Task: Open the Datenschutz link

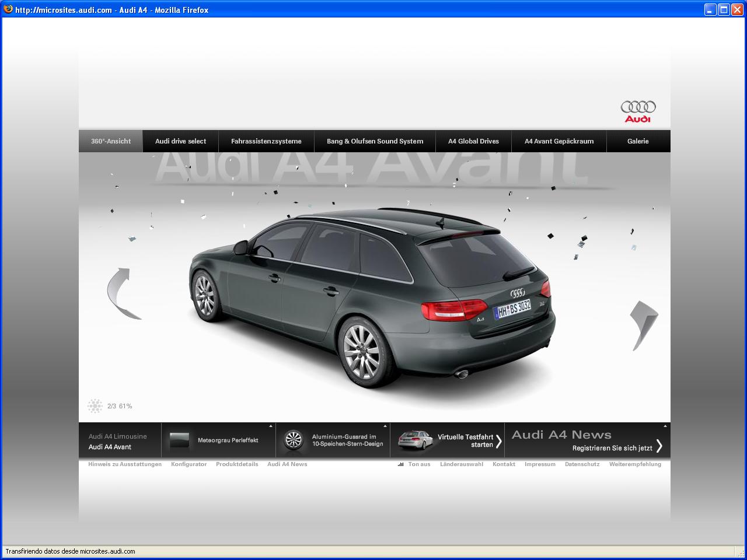Action: (x=582, y=464)
